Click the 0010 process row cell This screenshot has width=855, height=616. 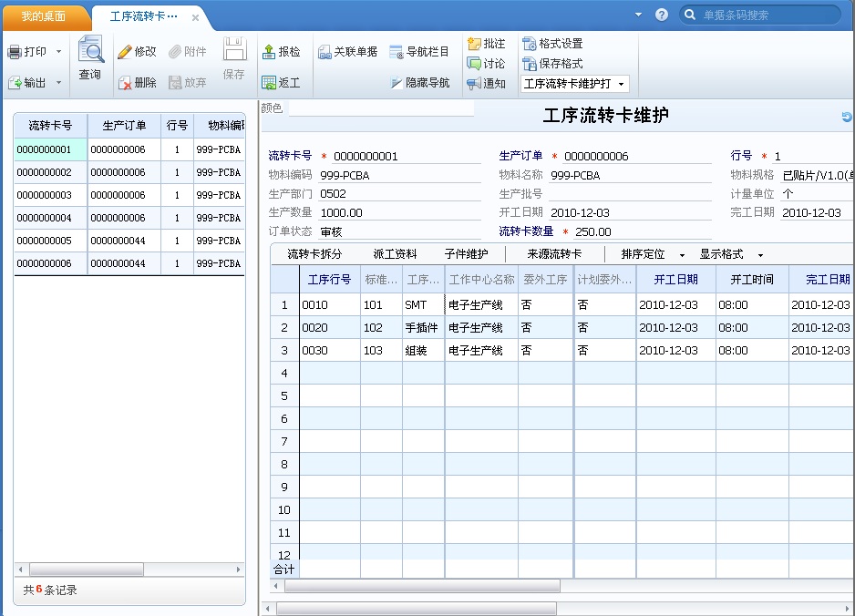[330, 305]
